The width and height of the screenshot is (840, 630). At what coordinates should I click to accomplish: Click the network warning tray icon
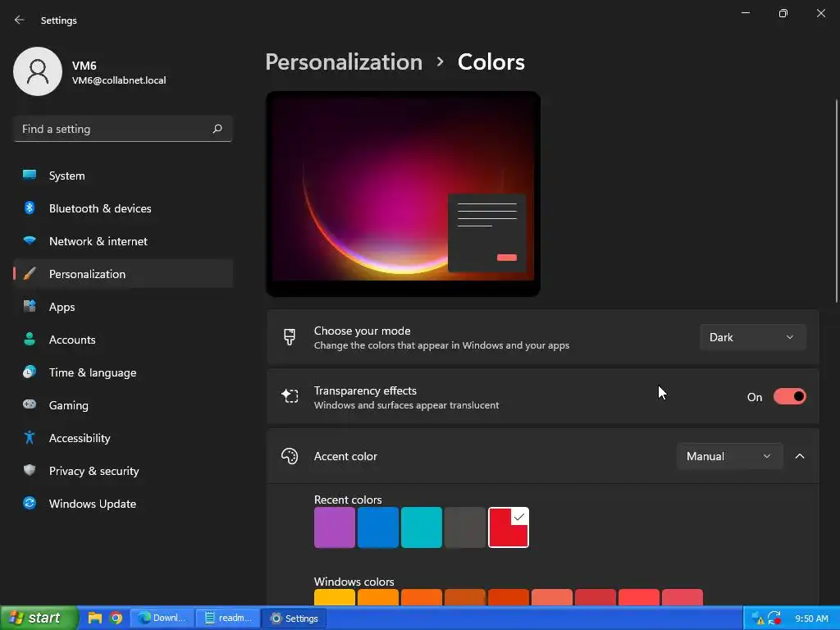[757, 619]
